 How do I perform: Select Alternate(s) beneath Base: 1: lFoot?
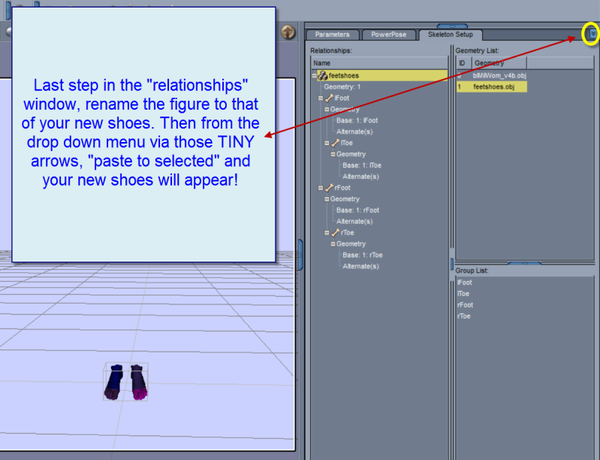354,132
